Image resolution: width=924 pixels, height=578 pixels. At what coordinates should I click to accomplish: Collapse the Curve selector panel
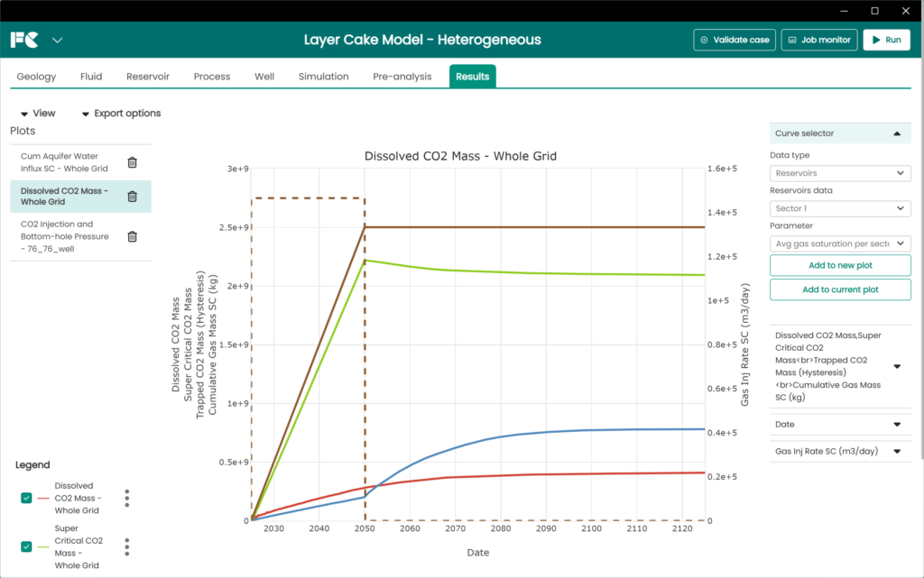tap(896, 133)
